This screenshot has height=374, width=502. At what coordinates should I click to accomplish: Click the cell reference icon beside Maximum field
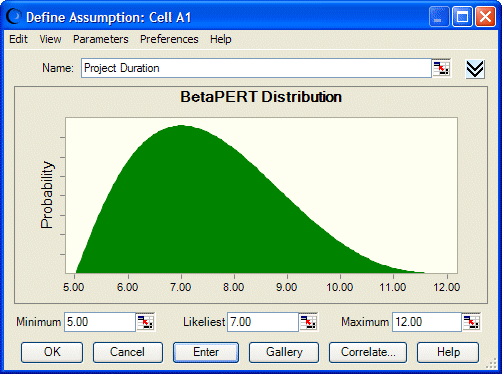471,322
